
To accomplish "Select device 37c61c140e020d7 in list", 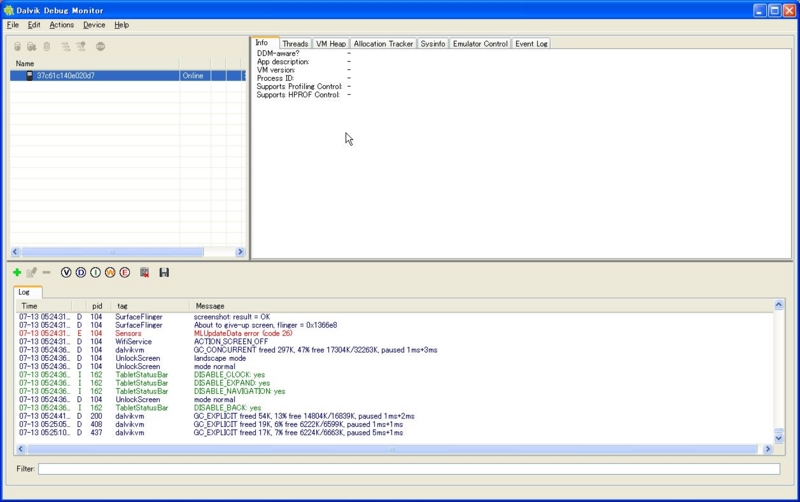I will point(128,76).
